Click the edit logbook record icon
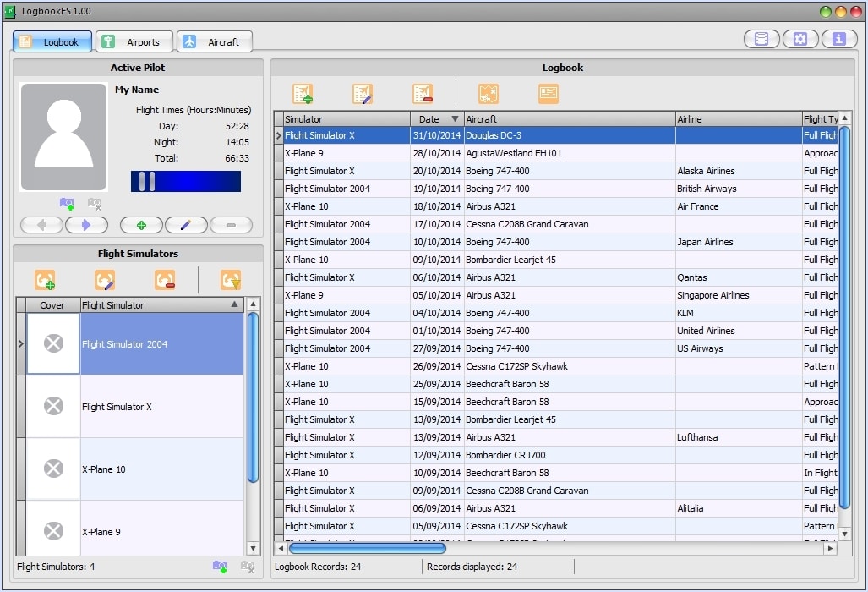This screenshot has height=592, width=868. (x=363, y=94)
